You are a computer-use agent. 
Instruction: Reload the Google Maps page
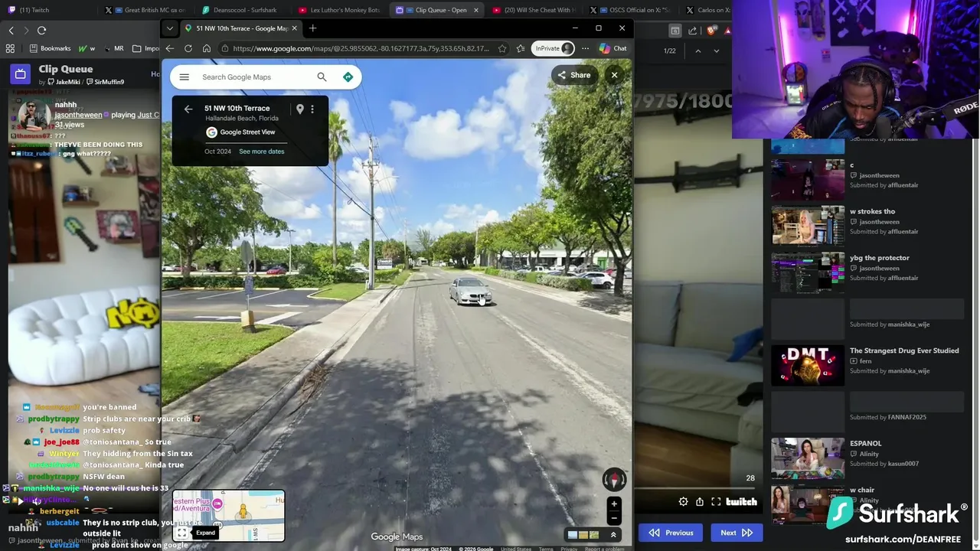click(188, 48)
